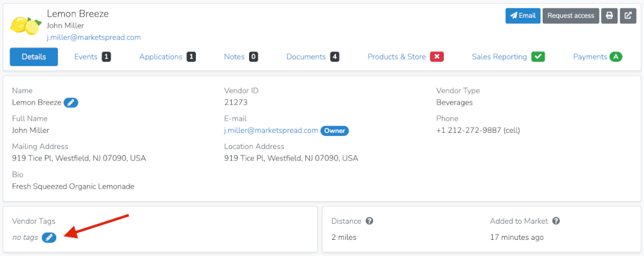
Task: Click the Distance help question mark
Action: [x=369, y=221]
